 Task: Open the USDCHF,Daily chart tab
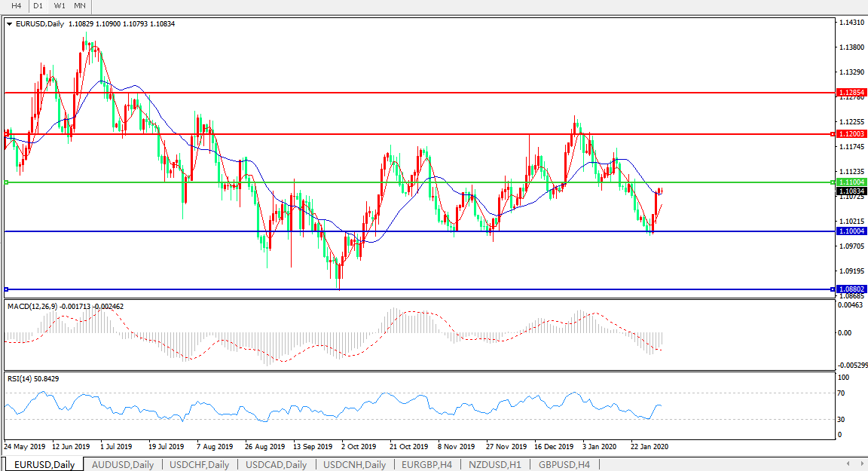tap(199, 464)
